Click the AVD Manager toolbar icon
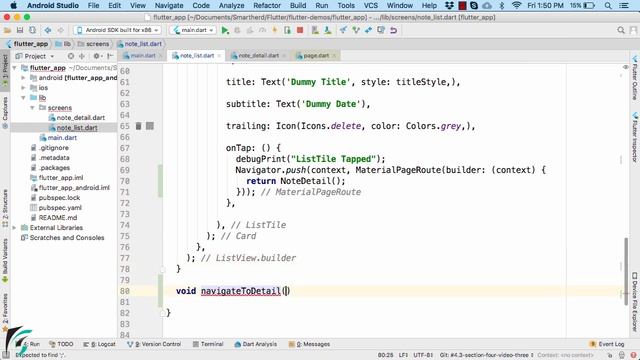The height and width of the screenshot is (360, 640). click(315, 30)
